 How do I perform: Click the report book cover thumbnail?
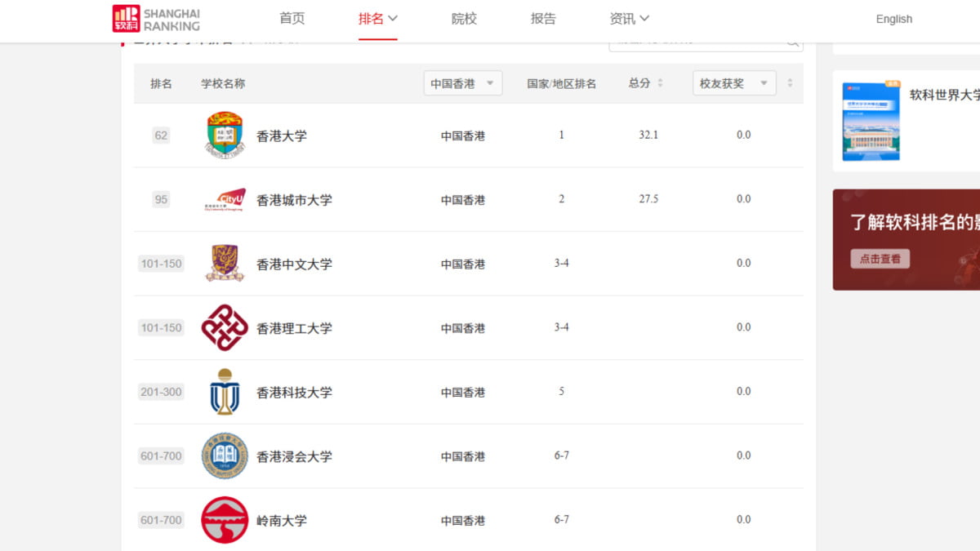(x=871, y=121)
